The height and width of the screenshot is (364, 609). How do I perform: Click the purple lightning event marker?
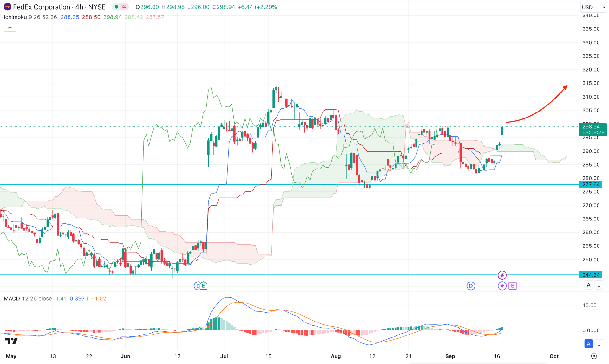click(x=502, y=275)
